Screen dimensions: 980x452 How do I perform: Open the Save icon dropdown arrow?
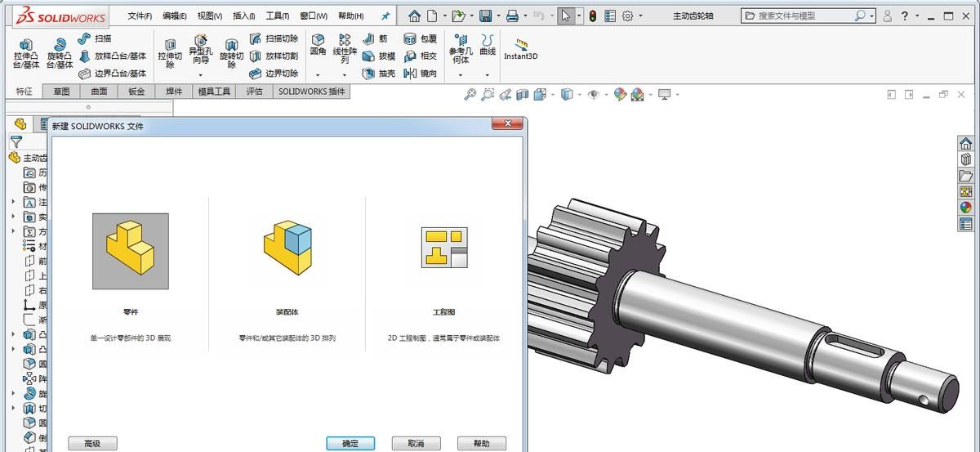tap(497, 16)
